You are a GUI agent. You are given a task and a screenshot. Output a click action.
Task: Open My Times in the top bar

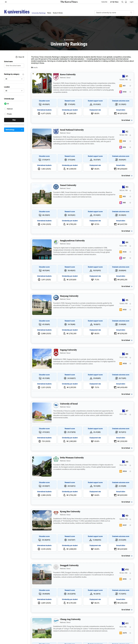tap(114, 2)
